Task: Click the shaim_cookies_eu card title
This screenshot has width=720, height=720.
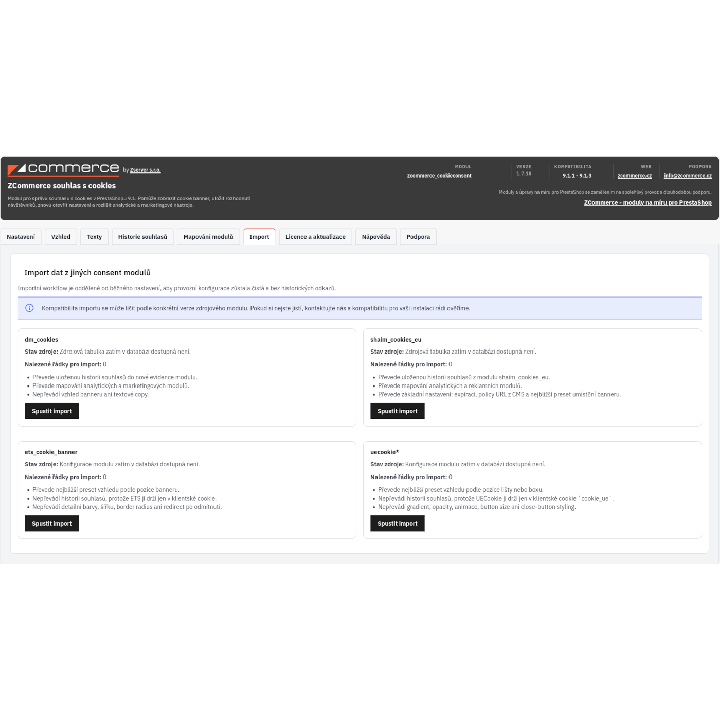Action: click(x=396, y=340)
